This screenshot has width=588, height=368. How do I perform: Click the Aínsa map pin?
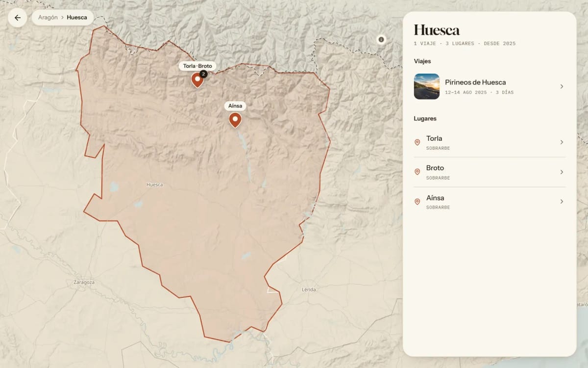pos(235,120)
